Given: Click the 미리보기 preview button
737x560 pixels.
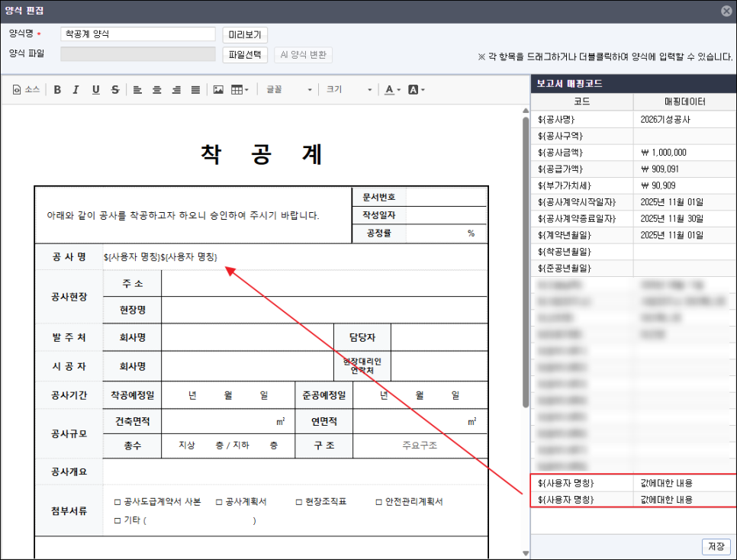Looking at the screenshot, I should pos(245,35).
